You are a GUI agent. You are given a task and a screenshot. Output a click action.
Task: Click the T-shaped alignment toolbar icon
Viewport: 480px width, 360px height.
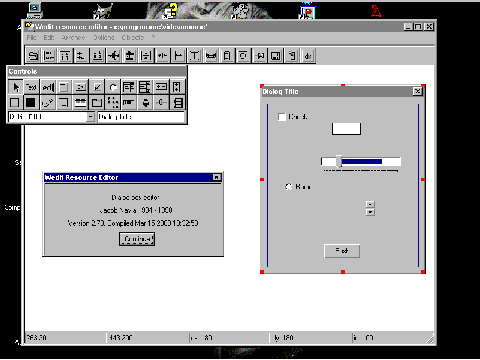195,56
